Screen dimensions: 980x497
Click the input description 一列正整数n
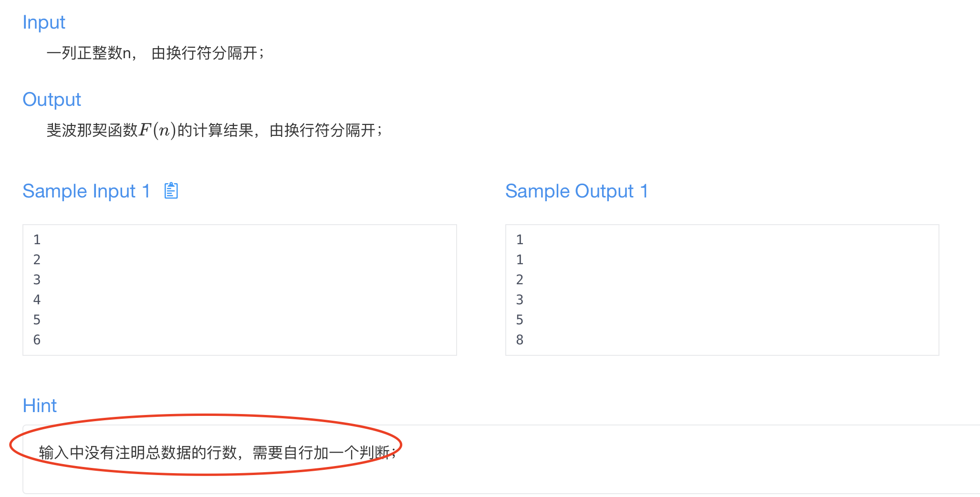pyautogui.click(x=91, y=53)
